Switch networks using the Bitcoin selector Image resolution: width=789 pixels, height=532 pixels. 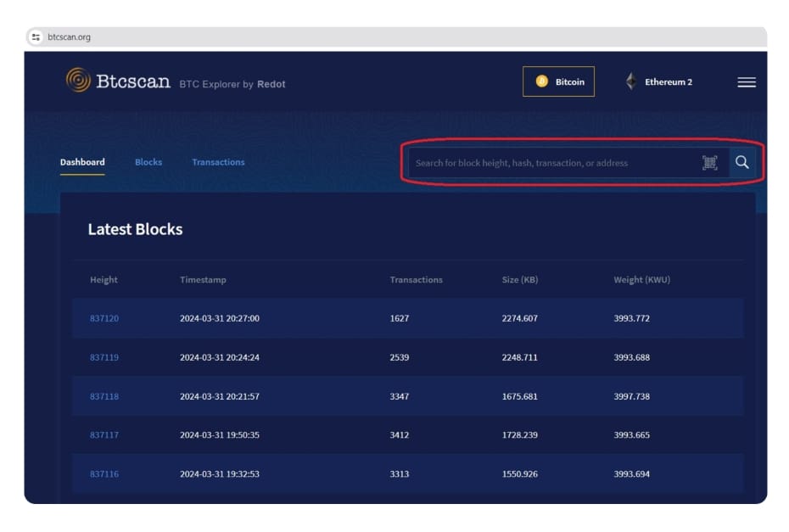coord(559,81)
